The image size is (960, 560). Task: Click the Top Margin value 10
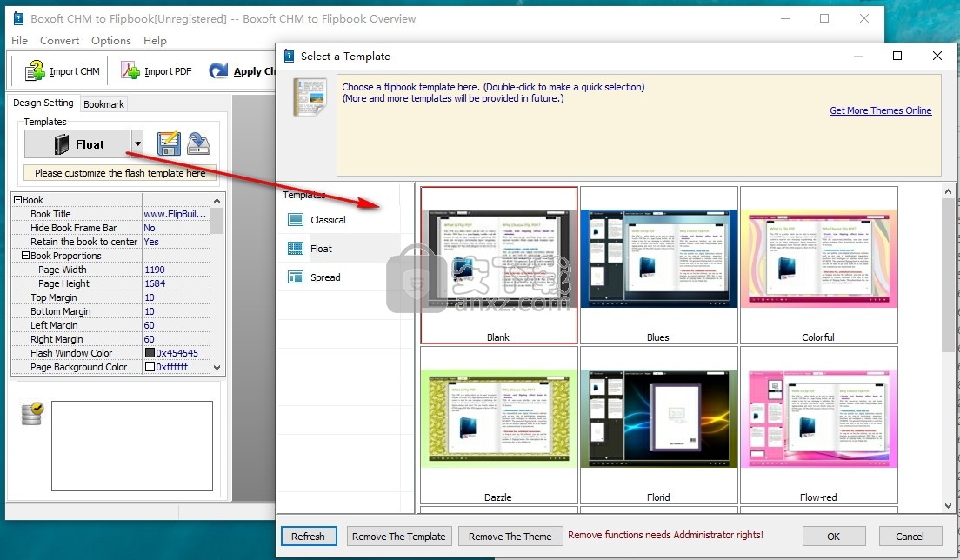click(176, 297)
